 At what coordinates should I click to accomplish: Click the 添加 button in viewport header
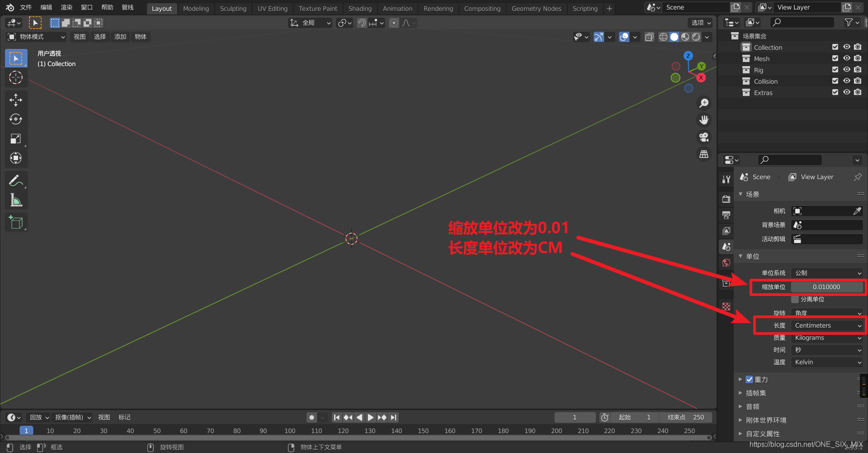tap(120, 37)
